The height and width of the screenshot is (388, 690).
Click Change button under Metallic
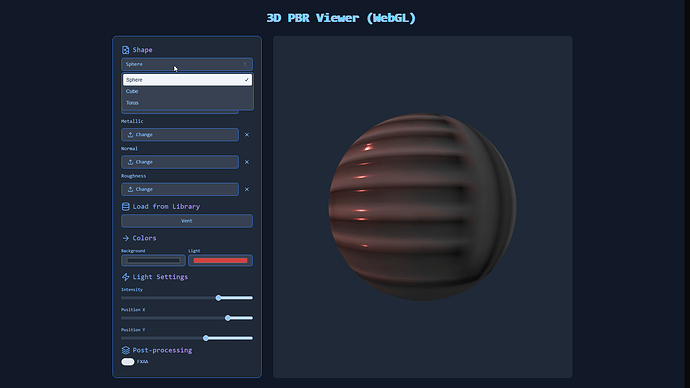(180, 135)
